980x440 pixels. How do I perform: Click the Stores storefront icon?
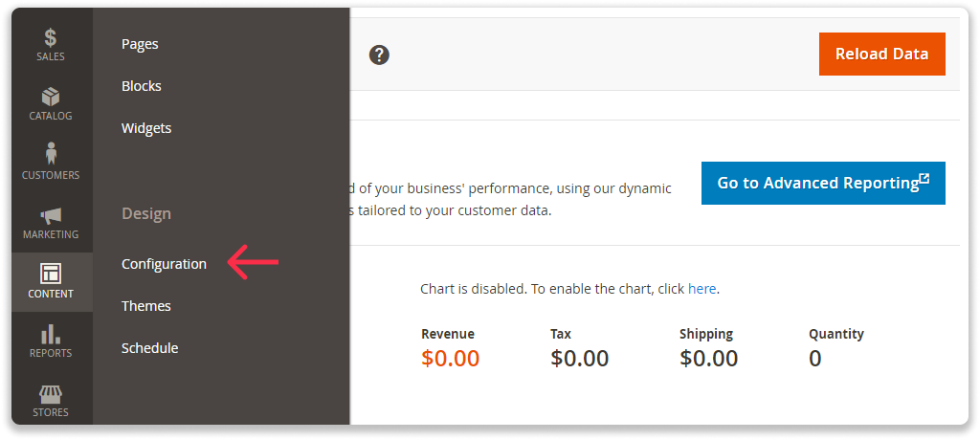[x=51, y=393]
